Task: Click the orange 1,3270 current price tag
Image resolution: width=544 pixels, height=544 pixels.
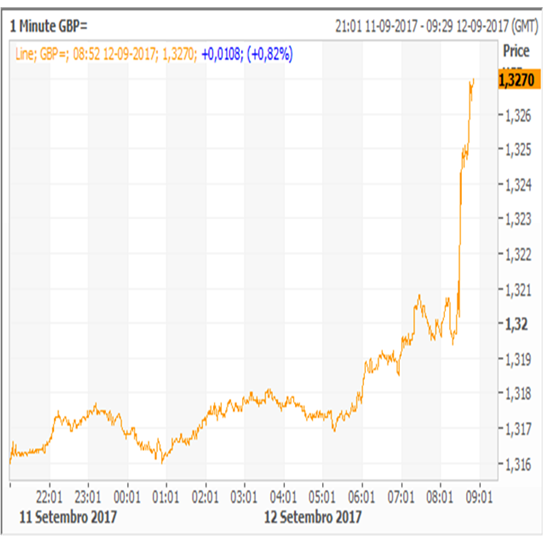Action: tap(519, 80)
